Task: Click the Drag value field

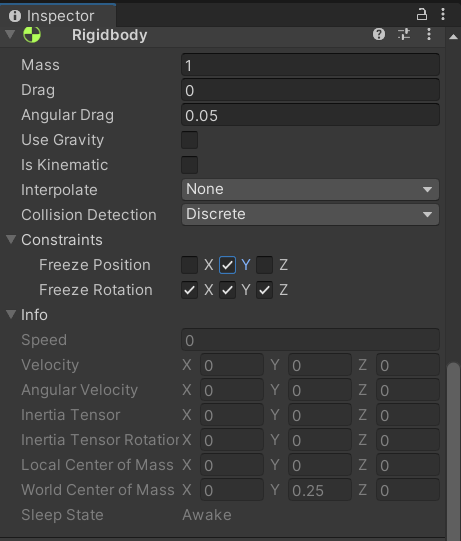Action: pos(310,90)
